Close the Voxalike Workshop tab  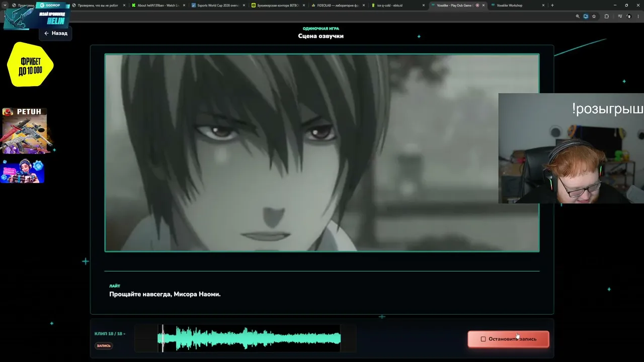point(543,6)
